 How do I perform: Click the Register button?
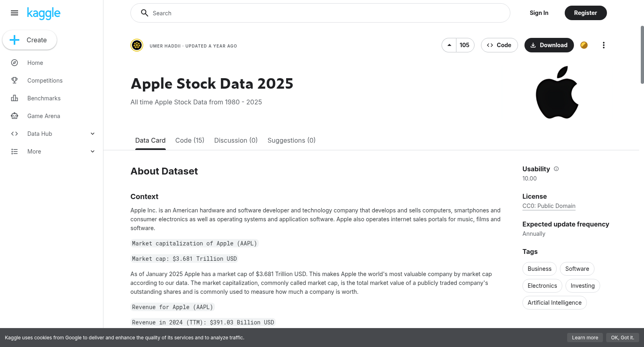tap(586, 13)
